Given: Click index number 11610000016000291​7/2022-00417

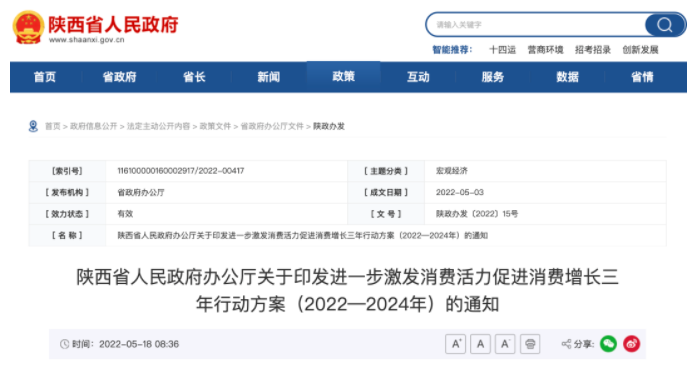Looking at the screenshot, I should click(181, 171).
